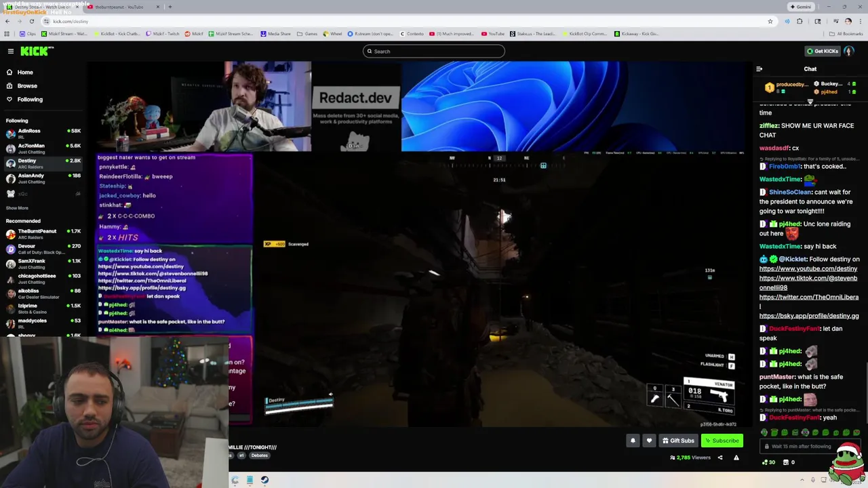Screen dimensions: 868x488
Task: Bookmark this page with star icon
Action: click(x=770, y=21)
